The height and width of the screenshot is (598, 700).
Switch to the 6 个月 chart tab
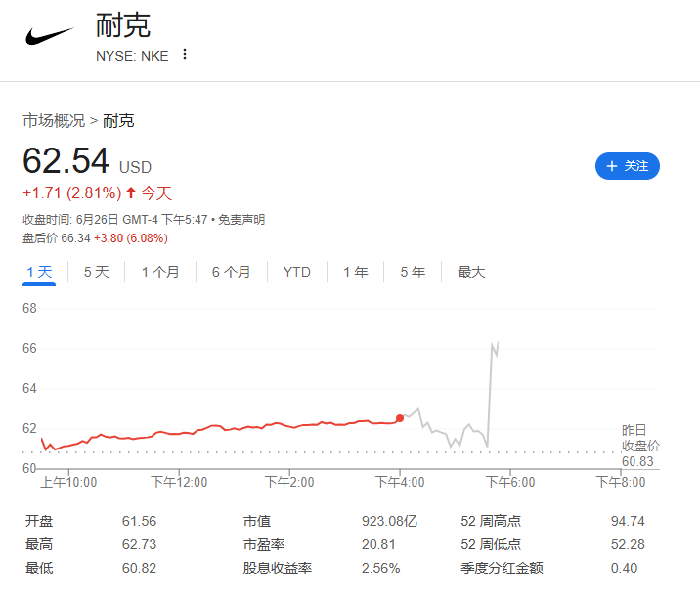tap(232, 272)
